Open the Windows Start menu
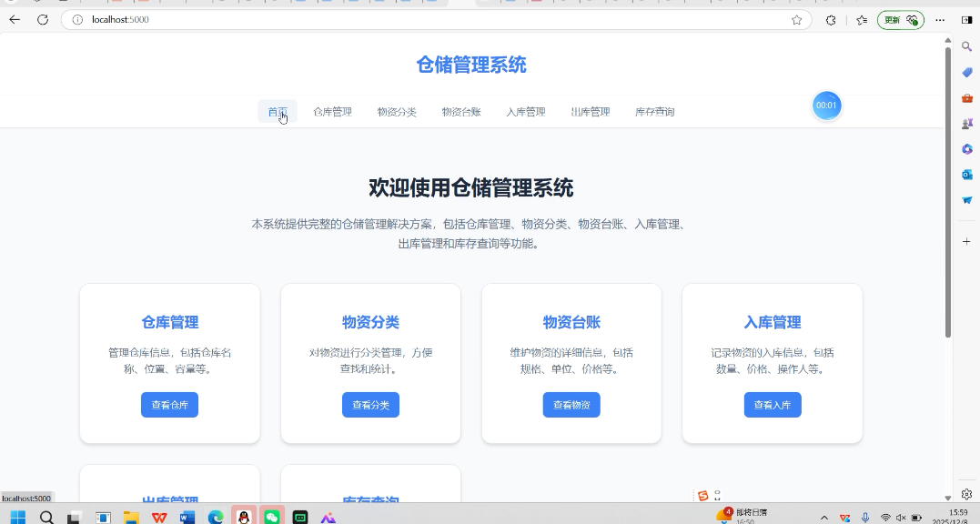Image resolution: width=980 pixels, height=524 pixels. (x=17, y=517)
